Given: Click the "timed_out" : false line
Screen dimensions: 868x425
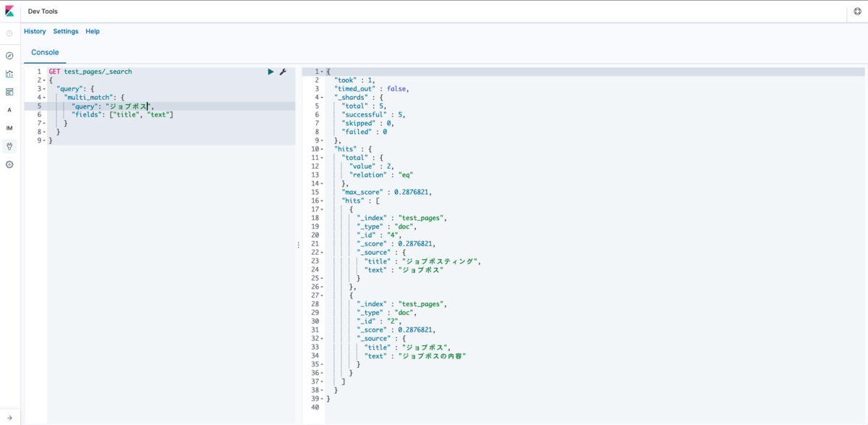Looking at the screenshot, I should pyautogui.click(x=371, y=89).
